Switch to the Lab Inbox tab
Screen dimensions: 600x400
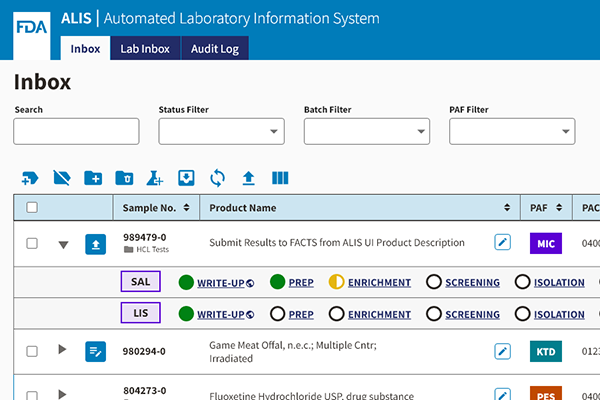coord(145,48)
